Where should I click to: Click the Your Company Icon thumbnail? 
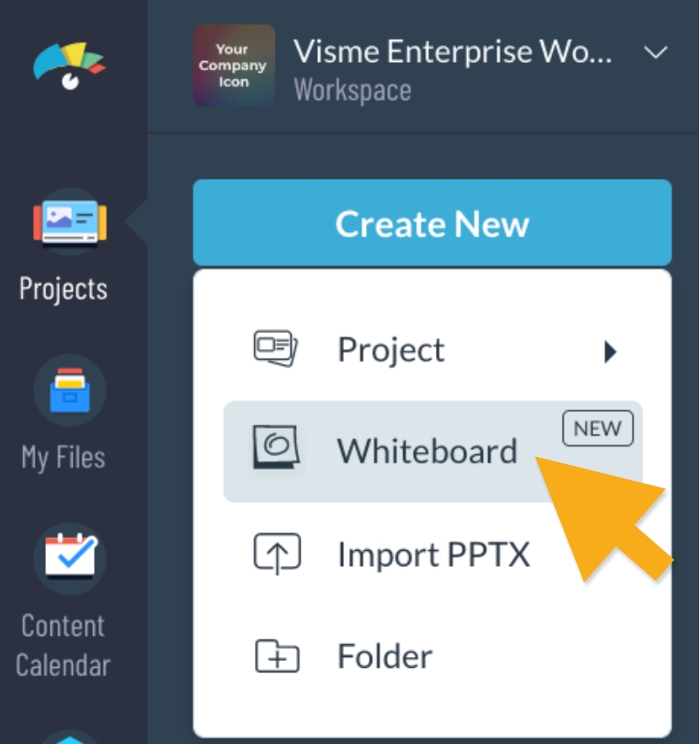click(x=233, y=66)
